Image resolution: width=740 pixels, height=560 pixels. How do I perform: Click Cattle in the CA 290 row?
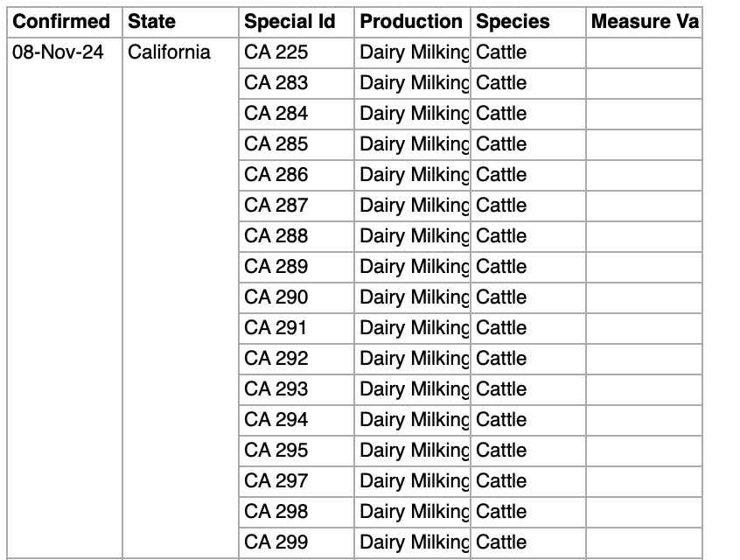[502, 297]
